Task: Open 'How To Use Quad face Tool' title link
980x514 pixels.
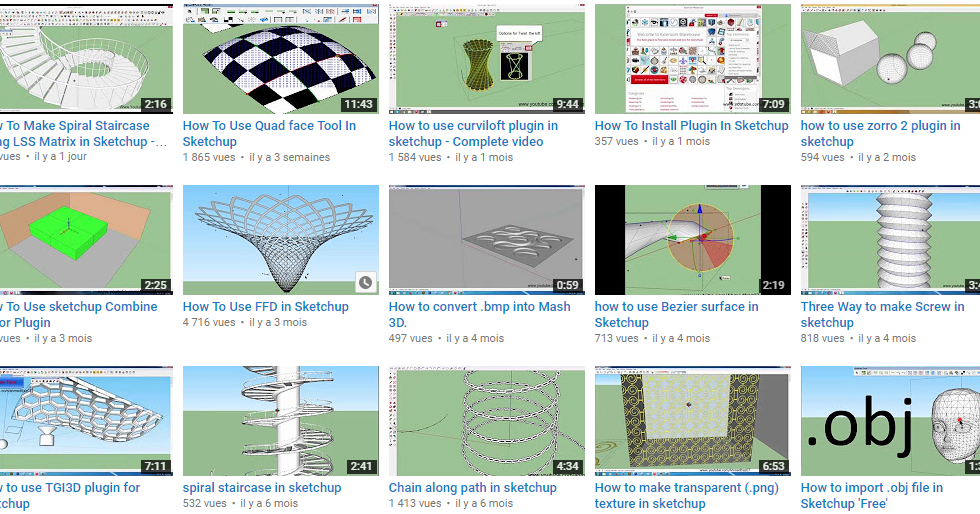Action: 269,133
